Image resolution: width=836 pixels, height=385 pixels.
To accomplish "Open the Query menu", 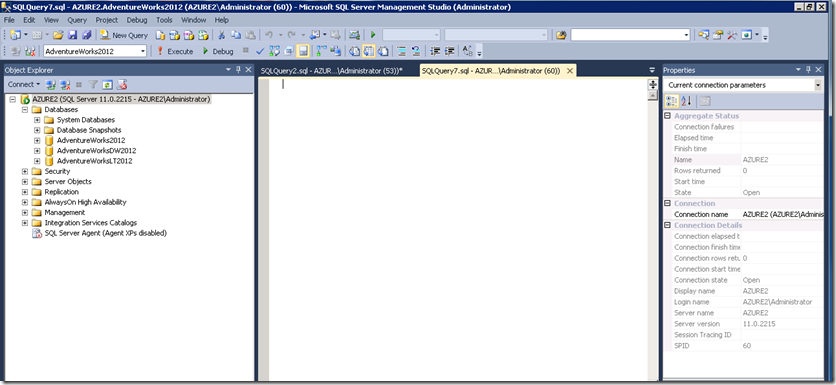I will click(77, 20).
